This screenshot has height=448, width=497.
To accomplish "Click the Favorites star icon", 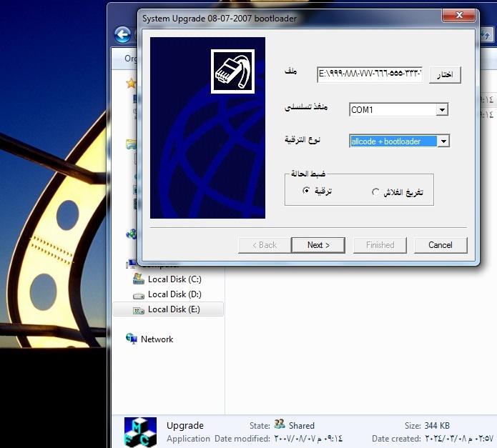I will (x=131, y=84).
